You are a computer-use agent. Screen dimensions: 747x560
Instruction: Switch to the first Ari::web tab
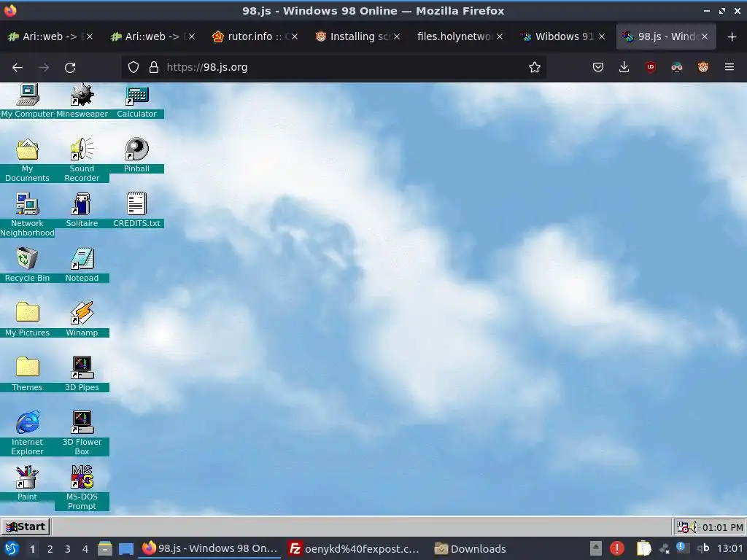[50, 36]
